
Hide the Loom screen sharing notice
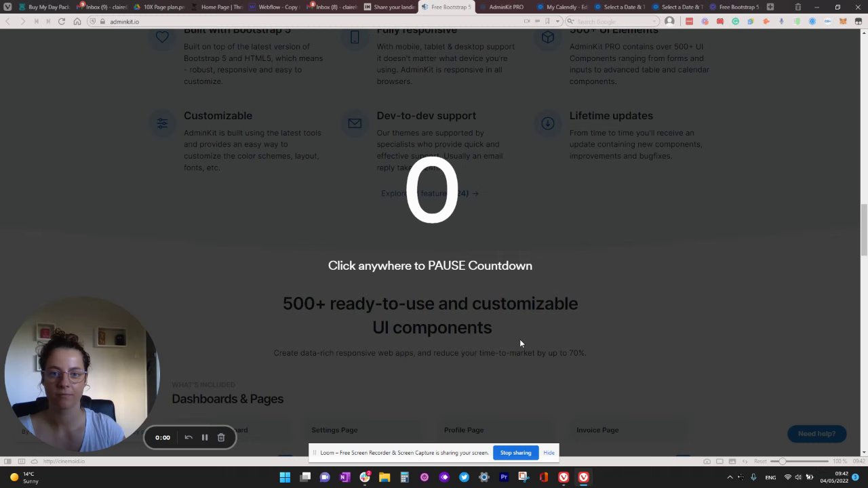tap(549, 453)
